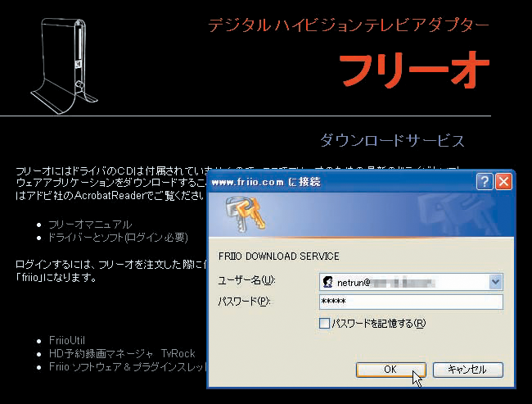Click the フリーオ red logo title
Screen dimensions: 532x404
pos(414,70)
